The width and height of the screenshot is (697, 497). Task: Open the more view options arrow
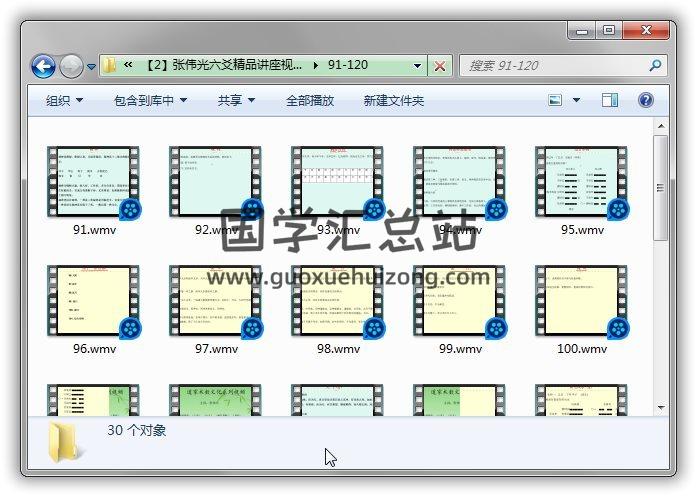pos(576,100)
